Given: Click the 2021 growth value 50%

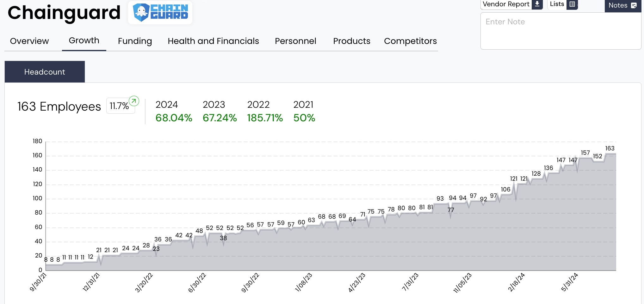Looking at the screenshot, I should (304, 118).
